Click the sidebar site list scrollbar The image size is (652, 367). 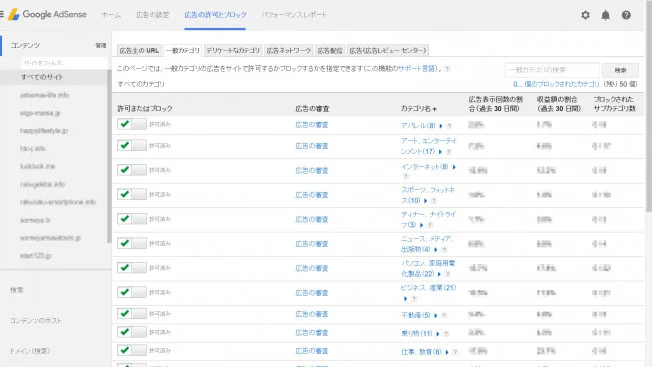point(109,156)
